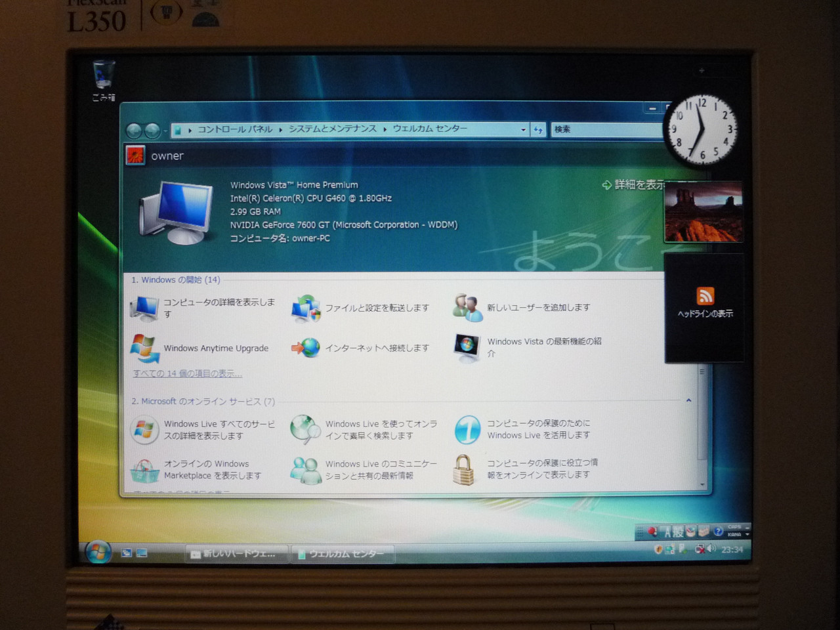Click the 2. Microsoft のオンライン サービス (7) heading
This screenshot has width=840, height=630.
point(203,402)
